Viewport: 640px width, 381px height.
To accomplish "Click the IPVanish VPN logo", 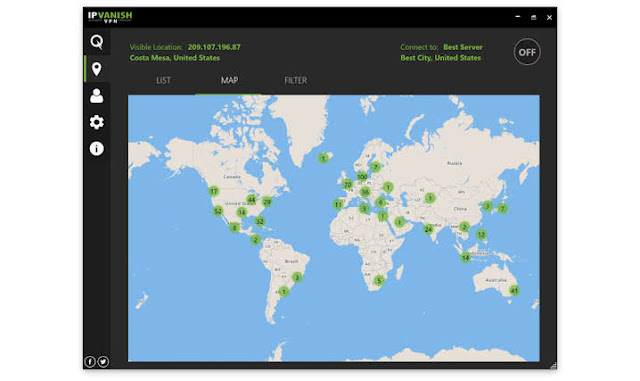I will [110, 17].
